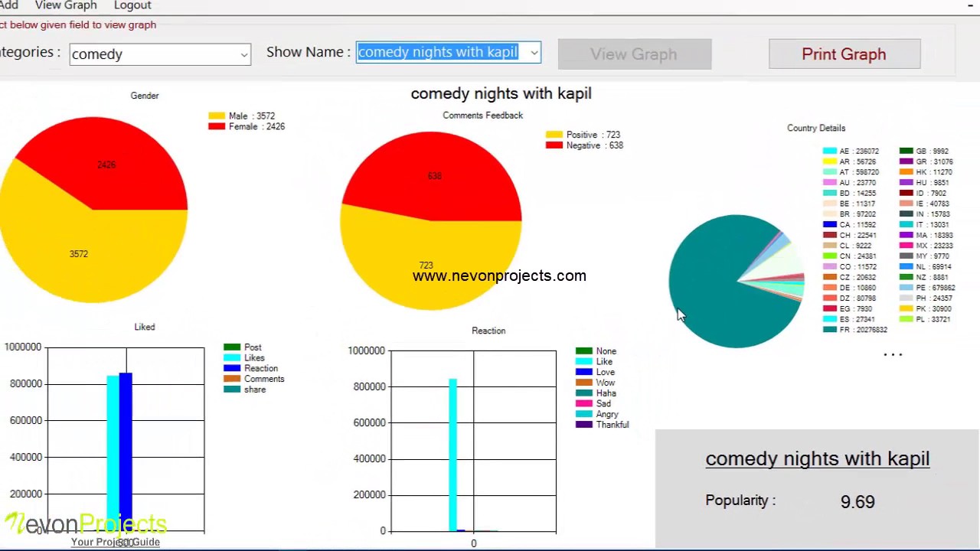The width and height of the screenshot is (980, 551).
Task: Click the 'comedy nights with kapil' heading above charts
Action: click(501, 93)
